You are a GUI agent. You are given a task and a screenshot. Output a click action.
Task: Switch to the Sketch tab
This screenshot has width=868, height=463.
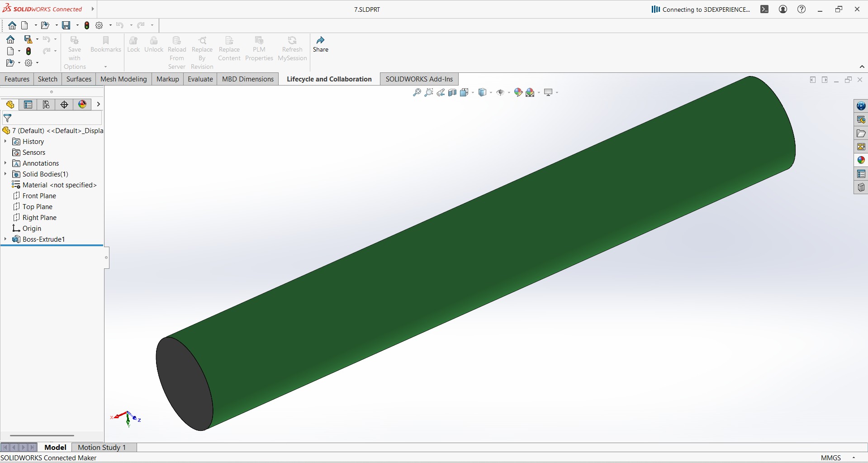pyautogui.click(x=47, y=79)
